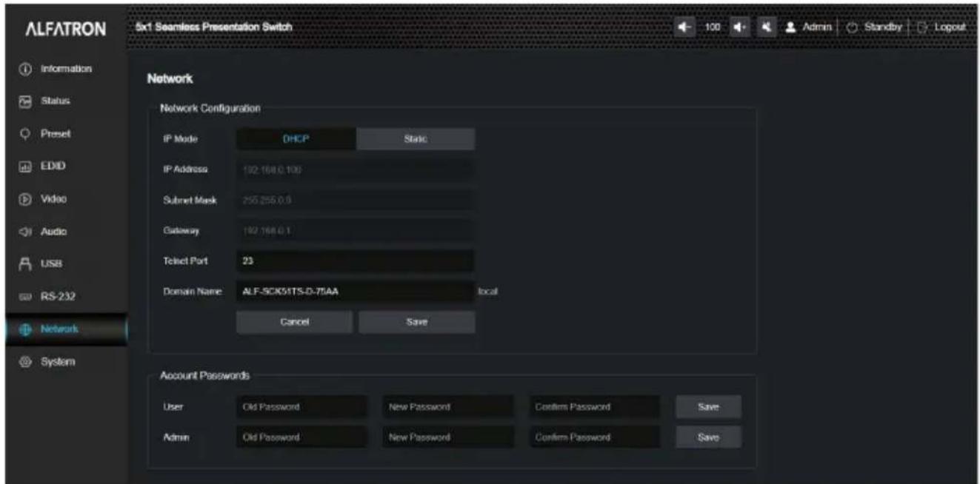Screen dimensions: 980x484
Task: Save the network configuration
Action: [417, 322]
